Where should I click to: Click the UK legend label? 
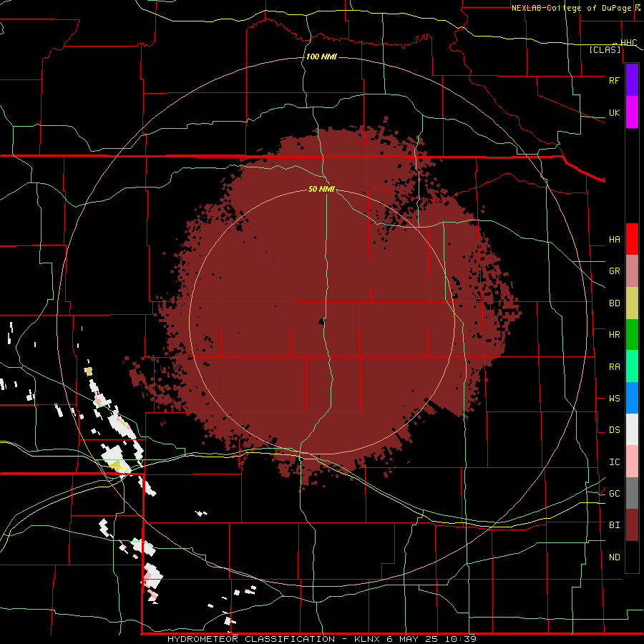click(614, 112)
